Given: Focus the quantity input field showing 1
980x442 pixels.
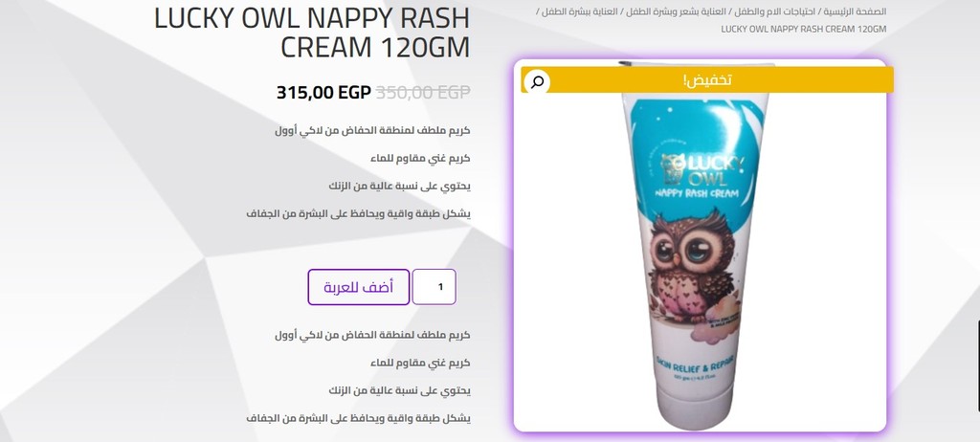Looking at the screenshot, I should (434, 287).
